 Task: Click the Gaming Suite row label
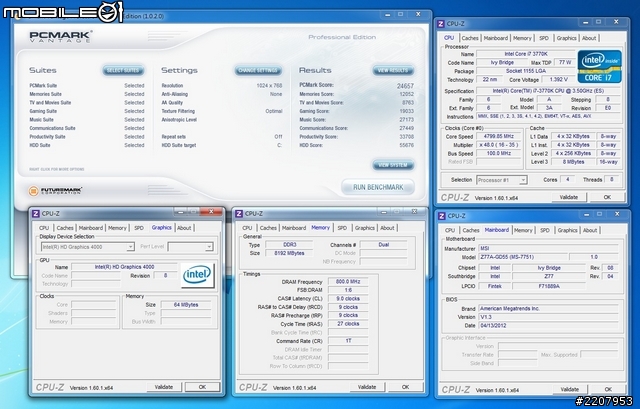tap(43, 111)
